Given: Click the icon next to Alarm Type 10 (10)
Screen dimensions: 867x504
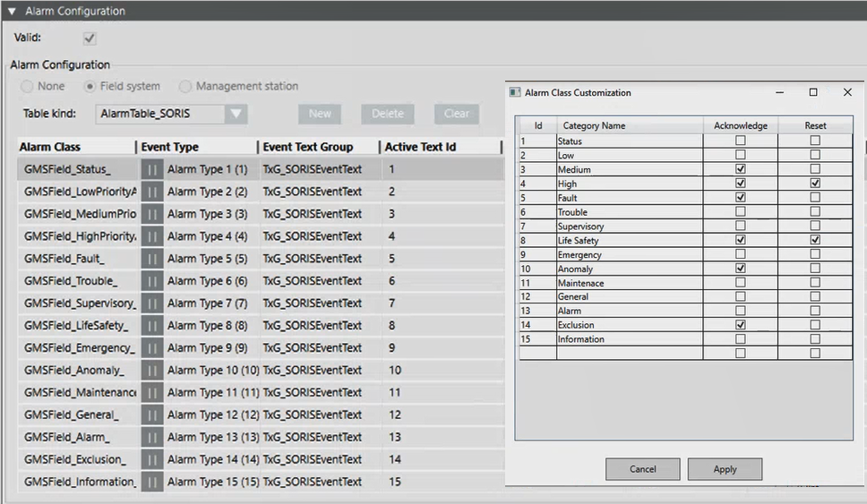Looking at the screenshot, I should click(152, 371).
